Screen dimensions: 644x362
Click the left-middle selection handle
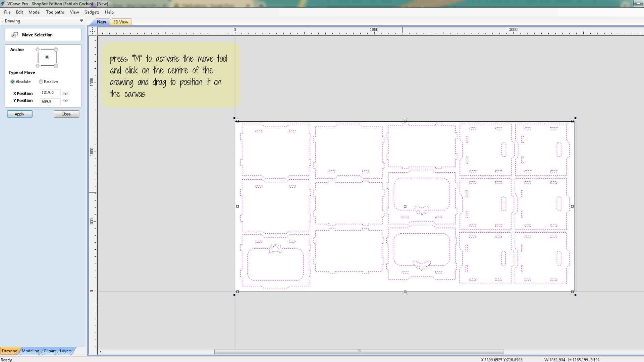(237, 206)
